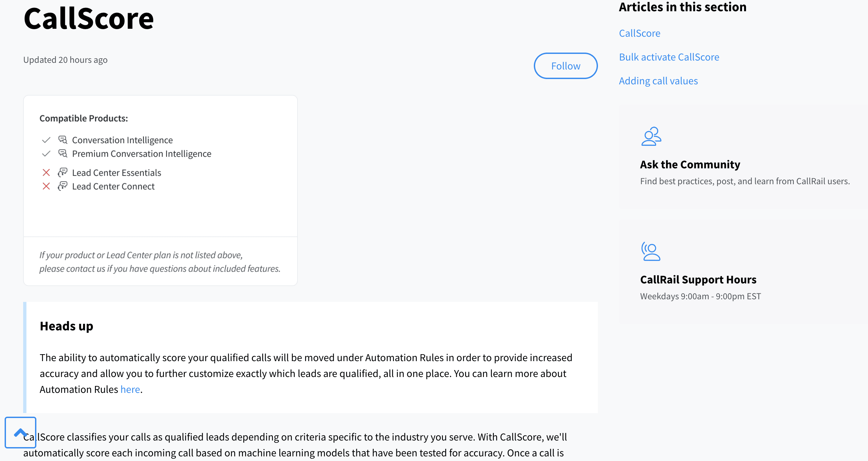This screenshot has height=461, width=868.
Task: Click the CallRail Support Hours headset icon
Action: [x=651, y=251]
